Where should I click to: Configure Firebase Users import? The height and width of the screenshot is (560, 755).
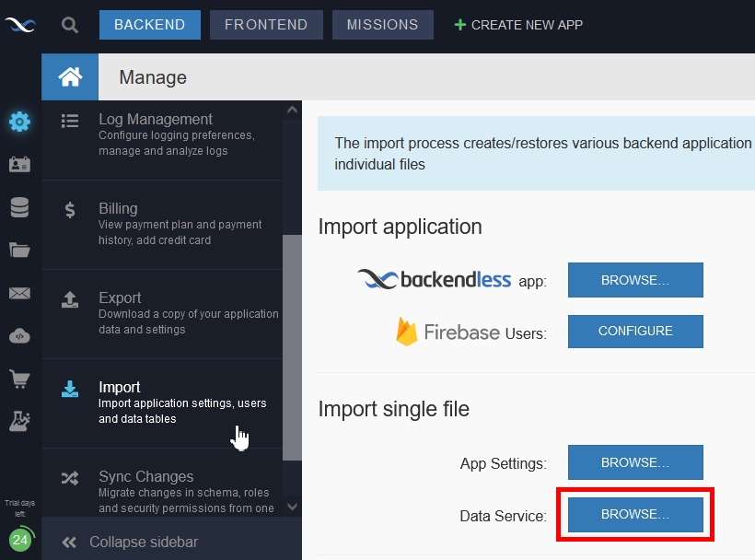635,332
